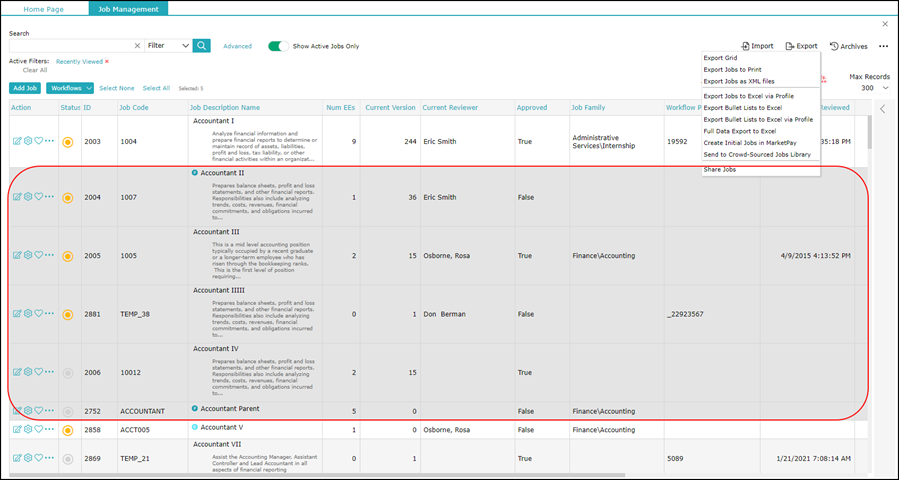Expand the Workflows dropdown button
Image resolution: width=899 pixels, height=480 pixels.
[70, 88]
